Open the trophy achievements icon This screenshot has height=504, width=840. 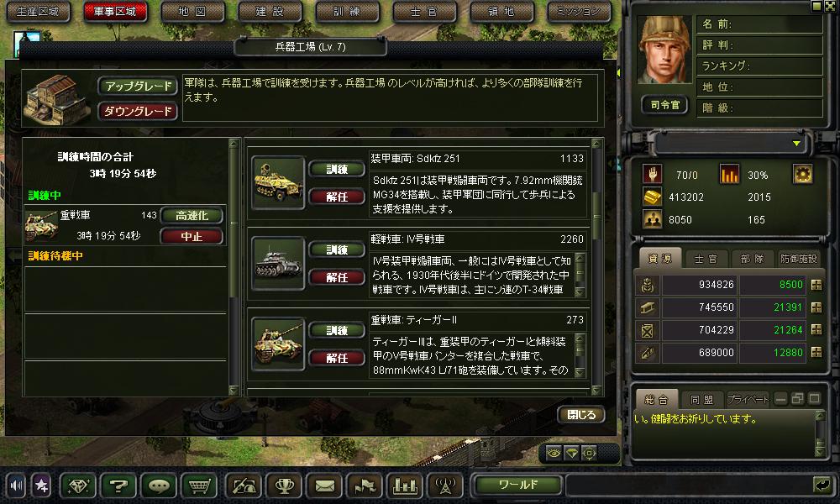pyautogui.click(x=284, y=486)
